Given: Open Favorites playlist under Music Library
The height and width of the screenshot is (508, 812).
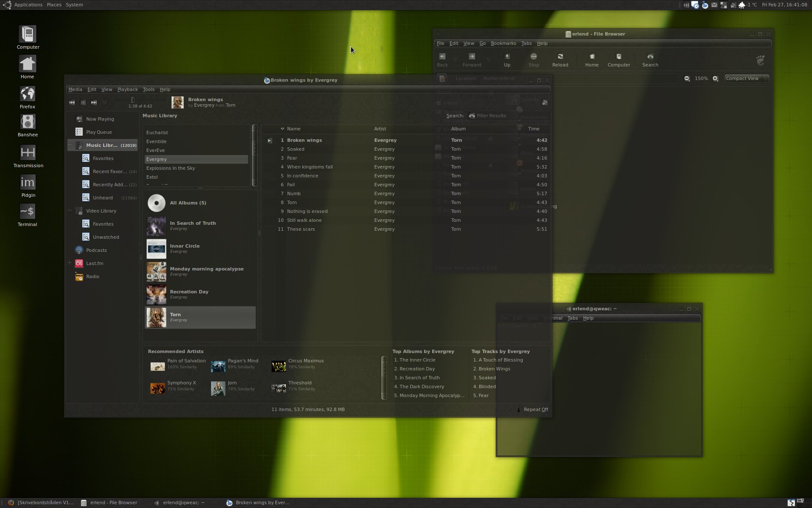Looking at the screenshot, I should (103, 158).
